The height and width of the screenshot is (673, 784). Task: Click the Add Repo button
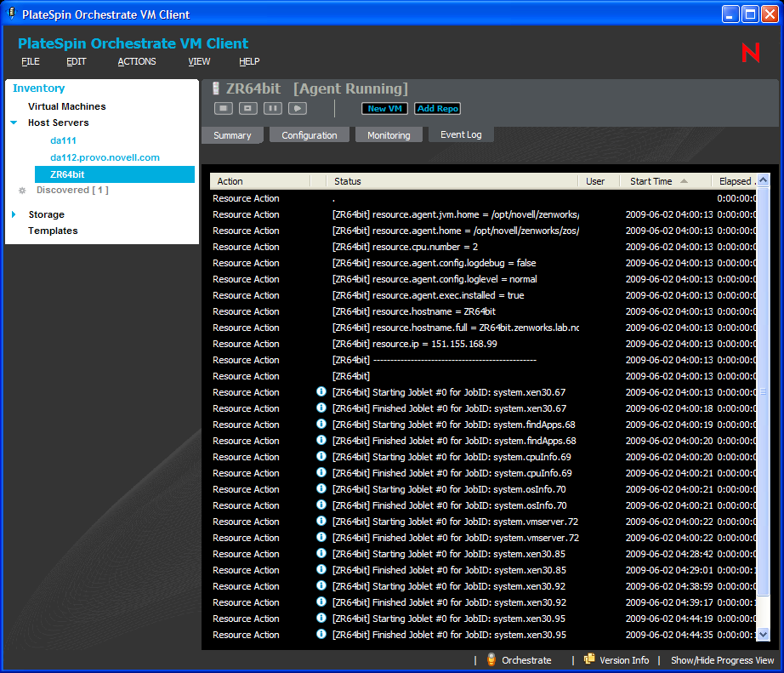click(438, 109)
